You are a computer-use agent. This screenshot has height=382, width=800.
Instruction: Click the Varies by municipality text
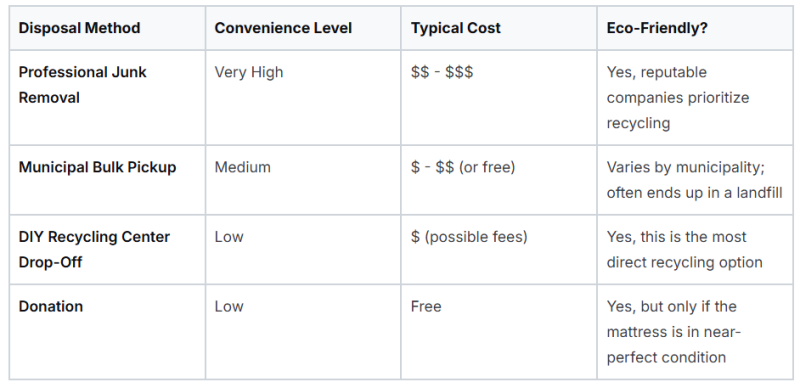coord(685,167)
